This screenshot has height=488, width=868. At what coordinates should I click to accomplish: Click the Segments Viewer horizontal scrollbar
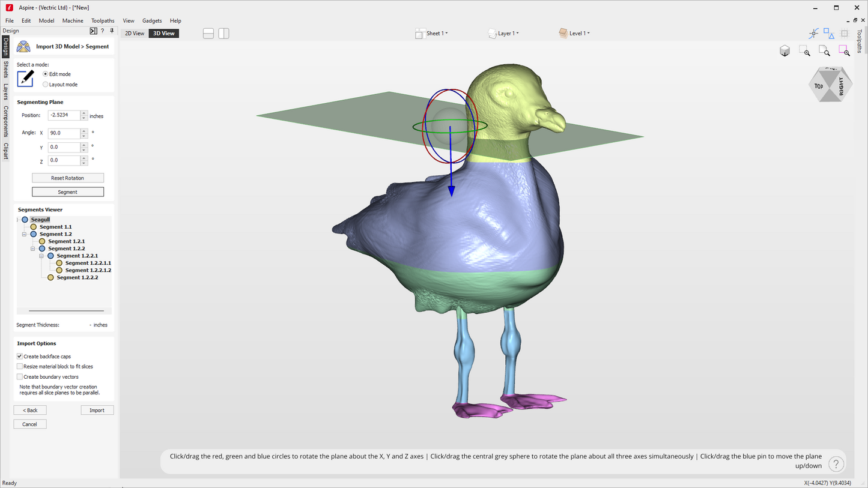(x=66, y=311)
